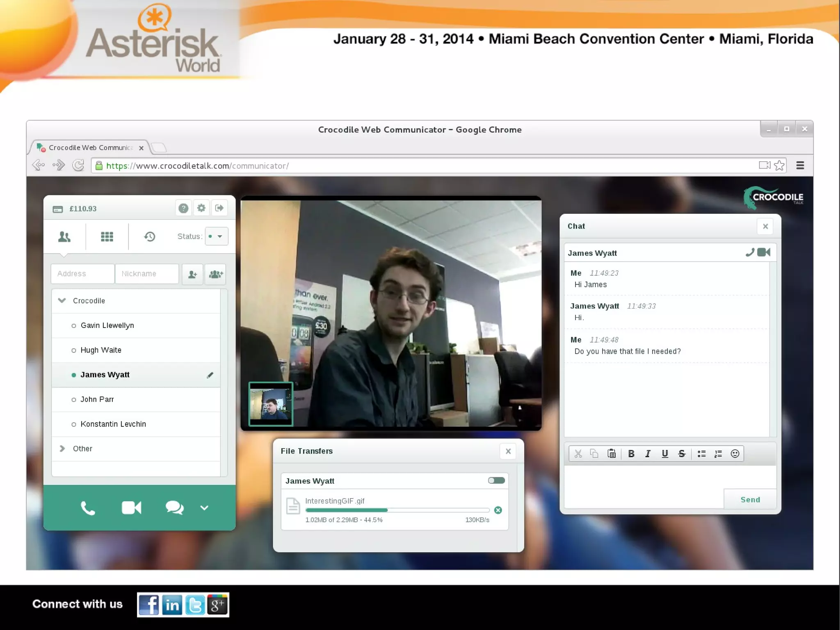Click the InterestingGIF.gif transfer progress bar
The image size is (840, 630).
[x=397, y=510]
